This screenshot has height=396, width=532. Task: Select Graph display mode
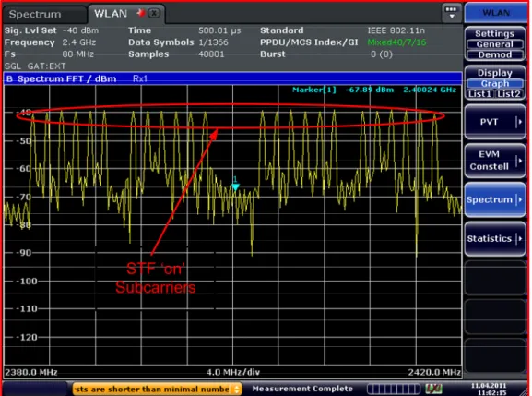[x=495, y=84]
